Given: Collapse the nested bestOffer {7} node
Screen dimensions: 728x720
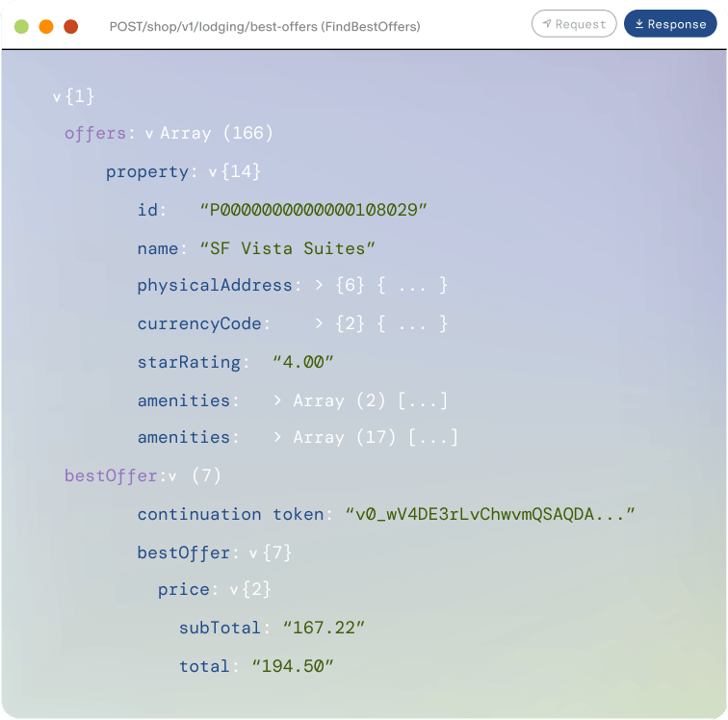Looking at the screenshot, I should point(253,553).
